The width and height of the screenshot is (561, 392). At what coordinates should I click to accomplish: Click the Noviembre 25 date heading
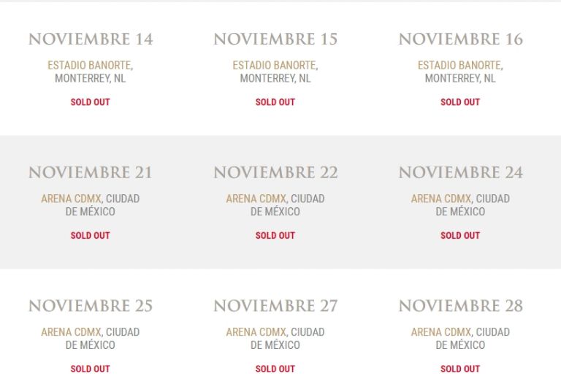pos(91,307)
